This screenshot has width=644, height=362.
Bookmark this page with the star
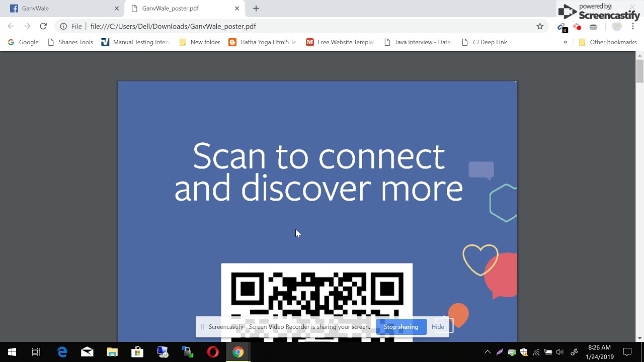click(540, 26)
